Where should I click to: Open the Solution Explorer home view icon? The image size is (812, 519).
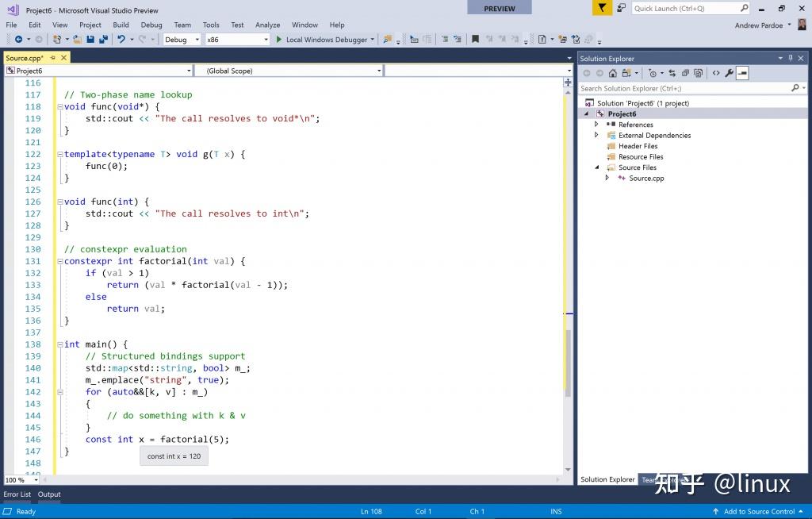click(612, 73)
